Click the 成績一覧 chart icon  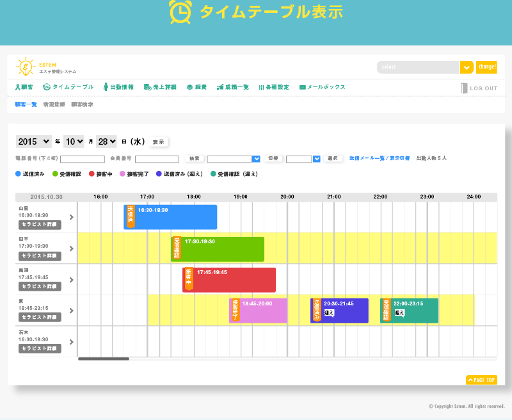pyautogui.click(x=220, y=87)
